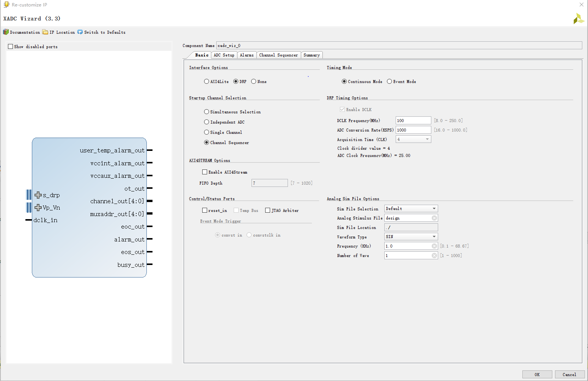Click the Re-customize IP title icon

6,5
